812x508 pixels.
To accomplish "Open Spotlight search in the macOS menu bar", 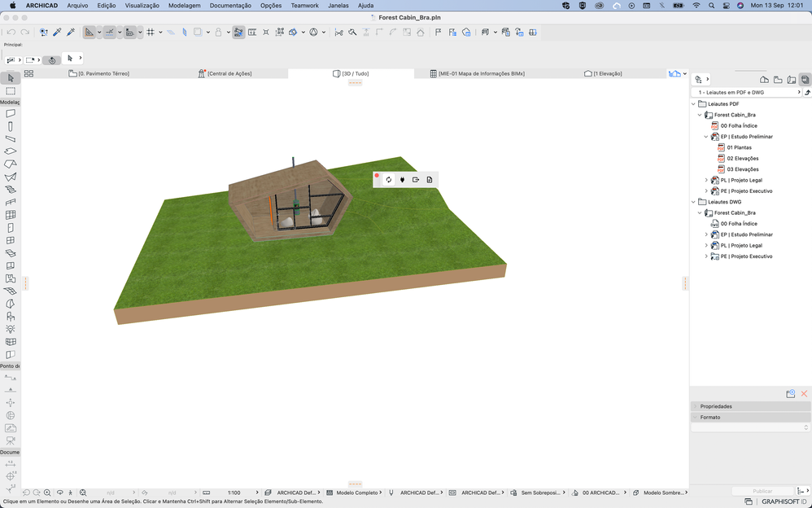I will (x=712, y=5).
